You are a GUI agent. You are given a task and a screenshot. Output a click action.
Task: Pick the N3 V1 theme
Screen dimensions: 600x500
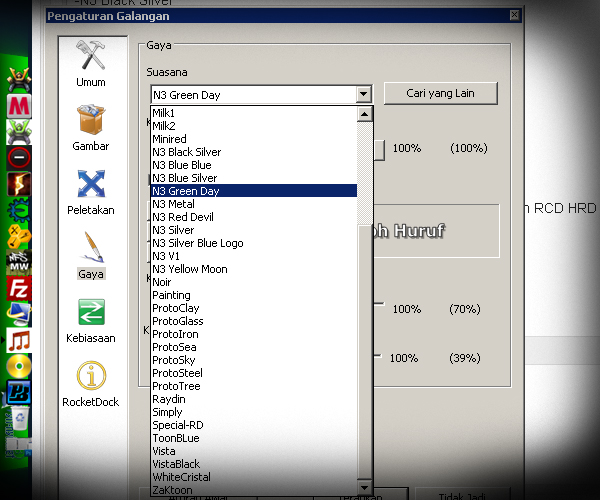(254, 256)
